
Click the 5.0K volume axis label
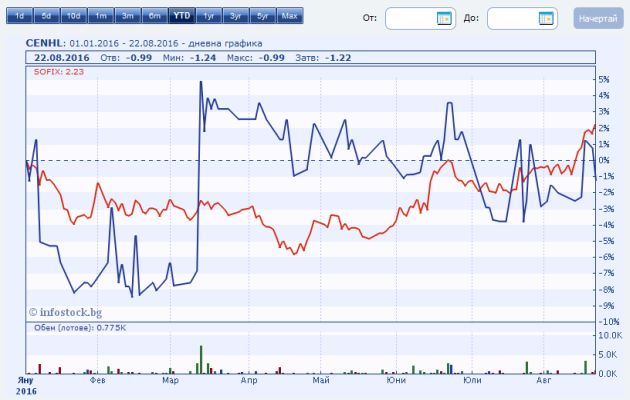click(607, 355)
